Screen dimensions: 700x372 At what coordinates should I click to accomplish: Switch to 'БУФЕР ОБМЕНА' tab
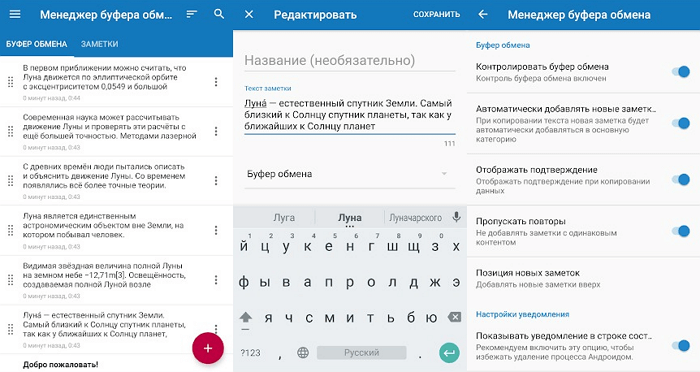tap(37, 44)
